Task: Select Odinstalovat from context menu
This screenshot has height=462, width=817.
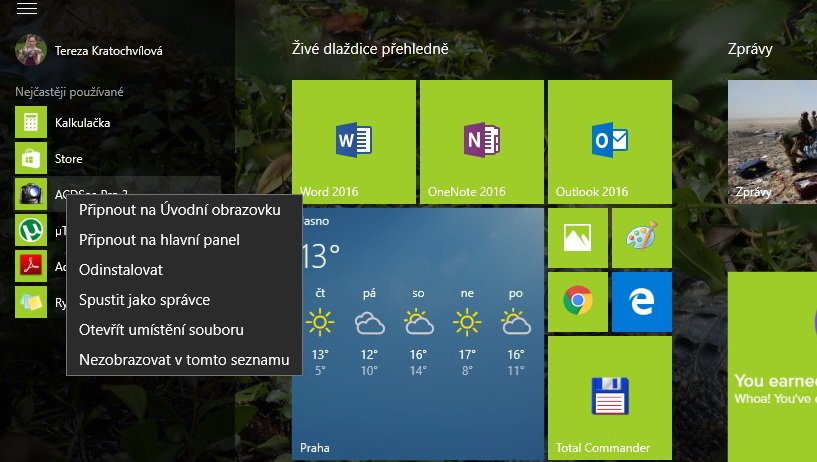Action: 184,270
